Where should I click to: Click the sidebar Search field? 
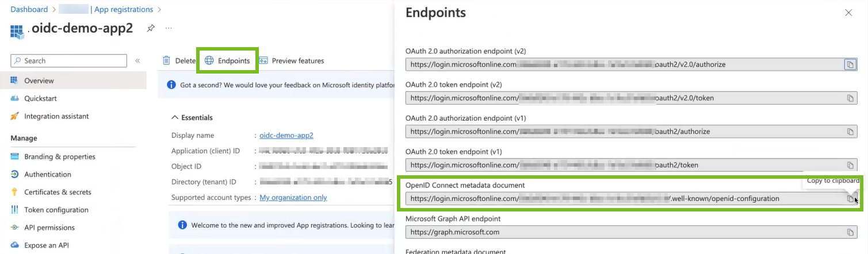(x=69, y=61)
